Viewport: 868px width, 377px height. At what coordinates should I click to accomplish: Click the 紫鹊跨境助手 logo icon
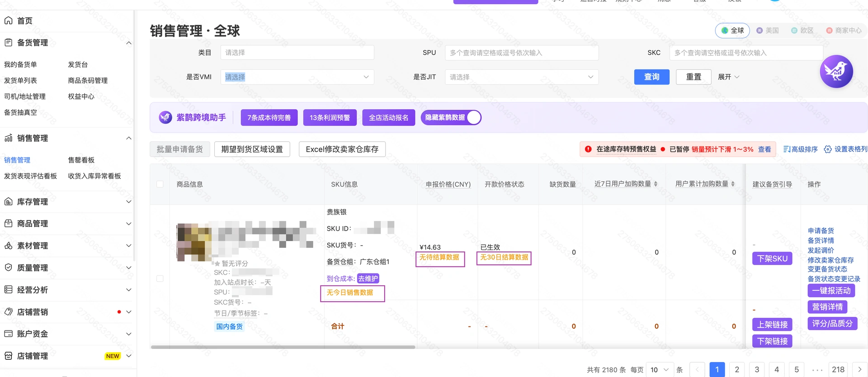coord(165,117)
